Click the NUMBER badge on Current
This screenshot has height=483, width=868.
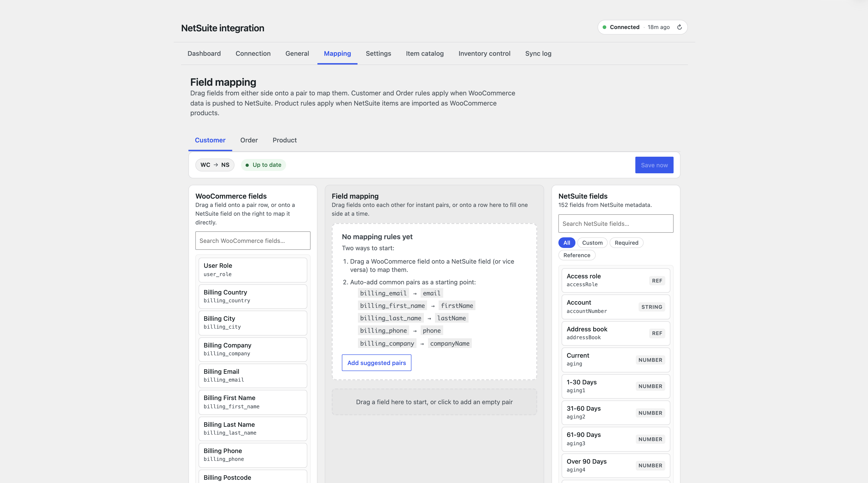click(x=650, y=360)
